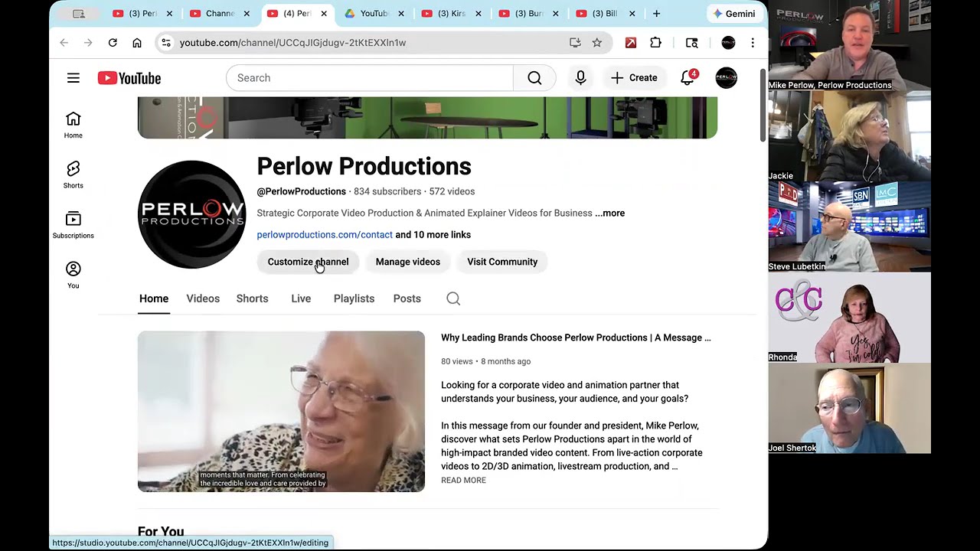Click the YouTube logo
980x551 pixels.
tap(129, 78)
